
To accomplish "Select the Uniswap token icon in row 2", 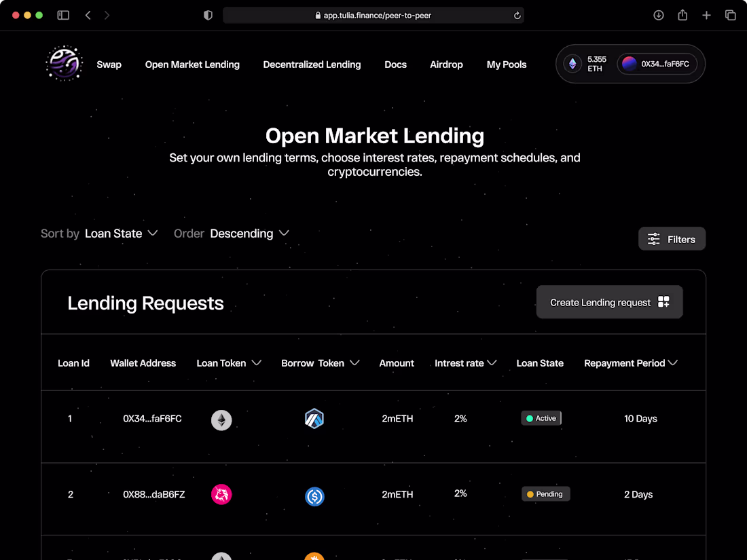I will pos(221,496).
